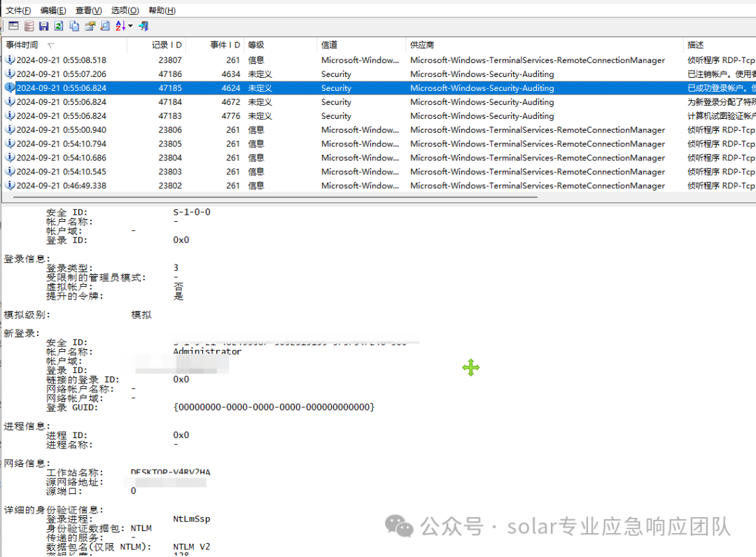Open the properties icon in toolbar
Viewport: 756px width, 557px height.
click(90, 26)
